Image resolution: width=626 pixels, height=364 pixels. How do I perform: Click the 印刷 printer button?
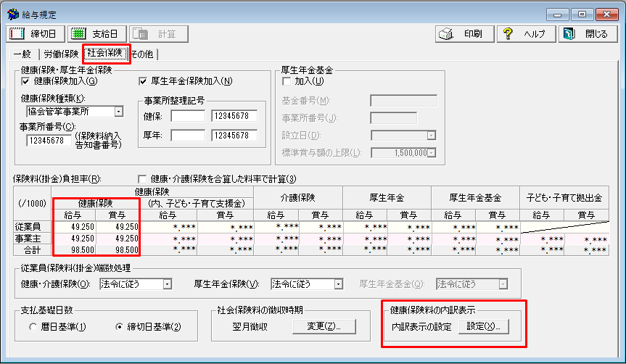click(465, 34)
